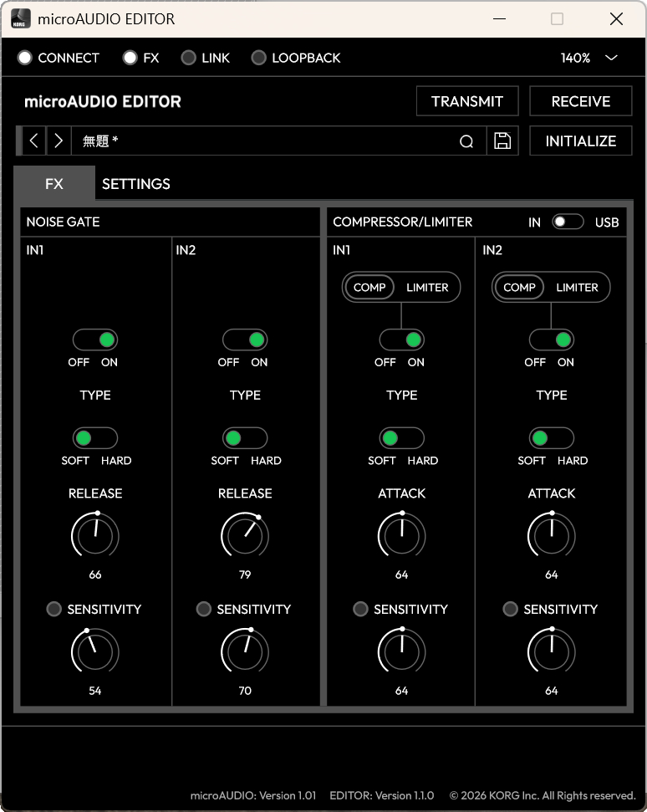The width and height of the screenshot is (647, 812).
Task: Close the microAUDIO EDITOR window
Action: pos(616,19)
